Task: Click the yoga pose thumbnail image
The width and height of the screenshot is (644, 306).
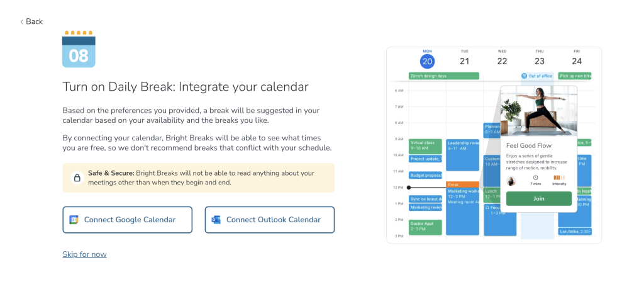Action: (538, 111)
